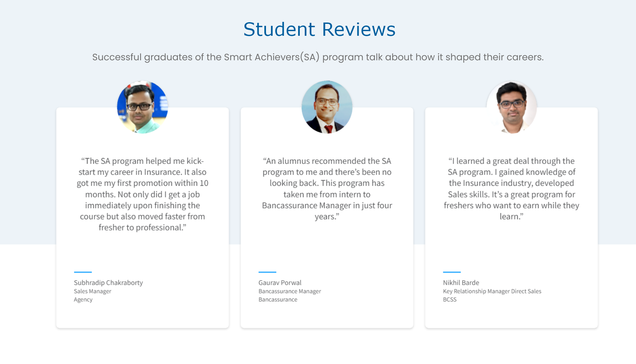The image size is (636, 364).
Task: Click the Smart Achievers program subtitle text
Action: click(x=318, y=57)
